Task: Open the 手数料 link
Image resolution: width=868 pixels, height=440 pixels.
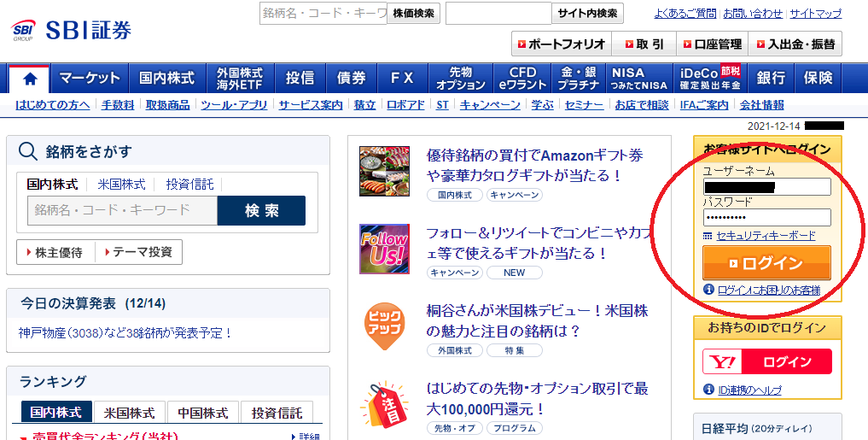Action: 118,105
